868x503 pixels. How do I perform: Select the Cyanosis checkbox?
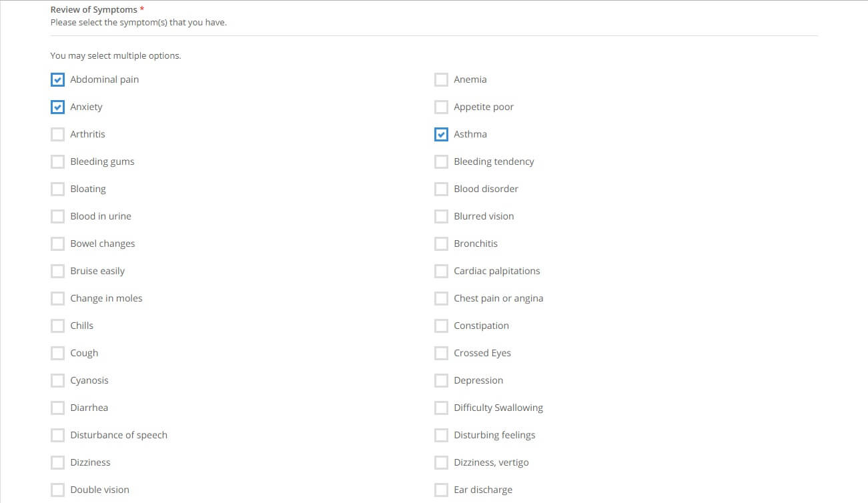[x=57, y=380]
